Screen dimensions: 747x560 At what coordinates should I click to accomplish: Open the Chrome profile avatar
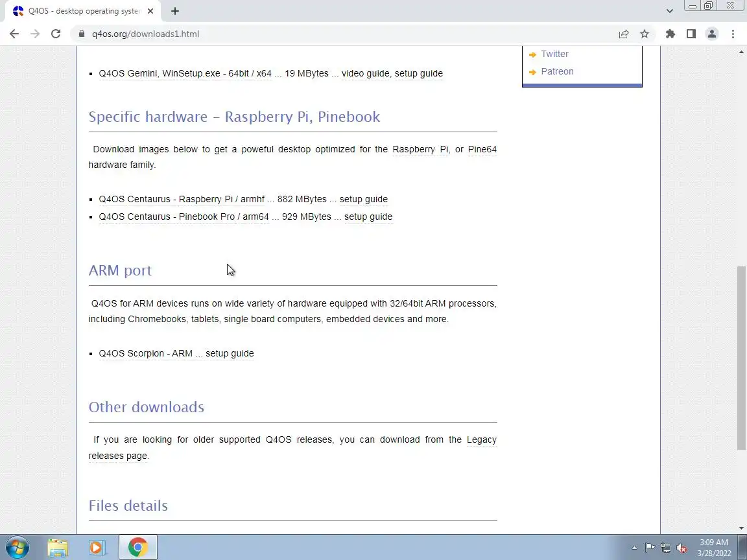point(712,34)
